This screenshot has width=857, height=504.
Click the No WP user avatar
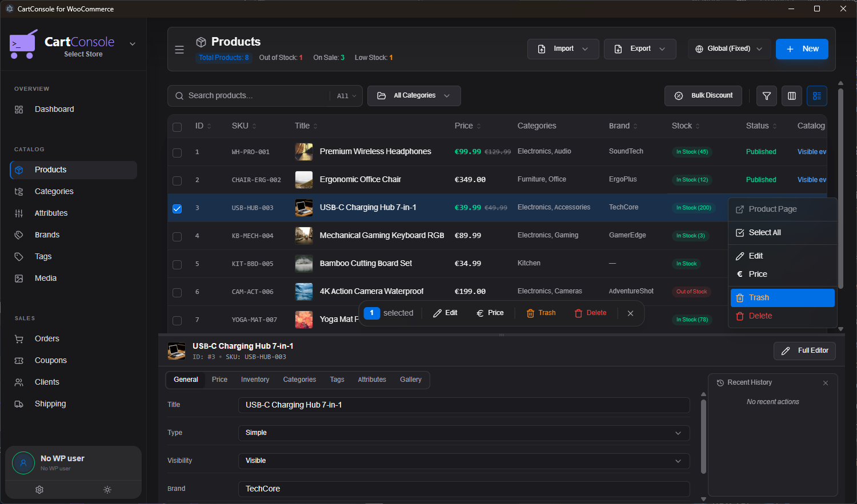click(x=23, y=463)
